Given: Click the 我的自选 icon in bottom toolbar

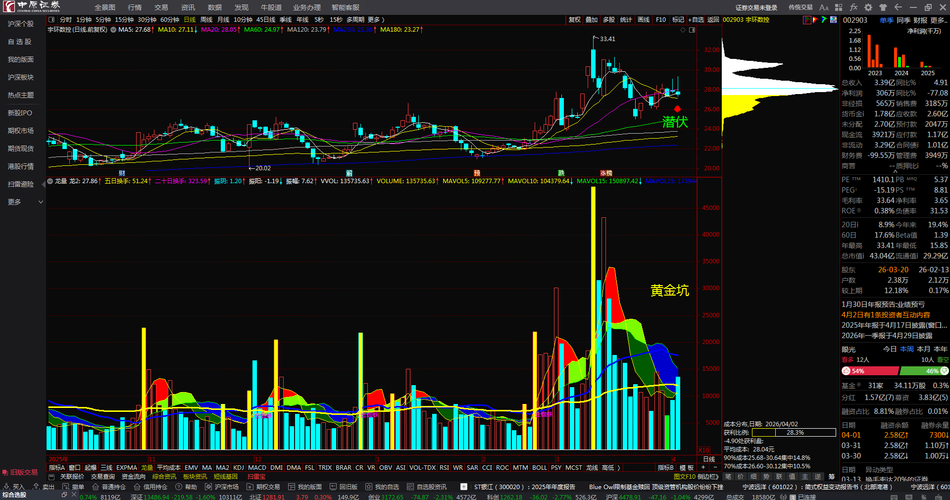Looking at the screenshot, I should (368, 487).
